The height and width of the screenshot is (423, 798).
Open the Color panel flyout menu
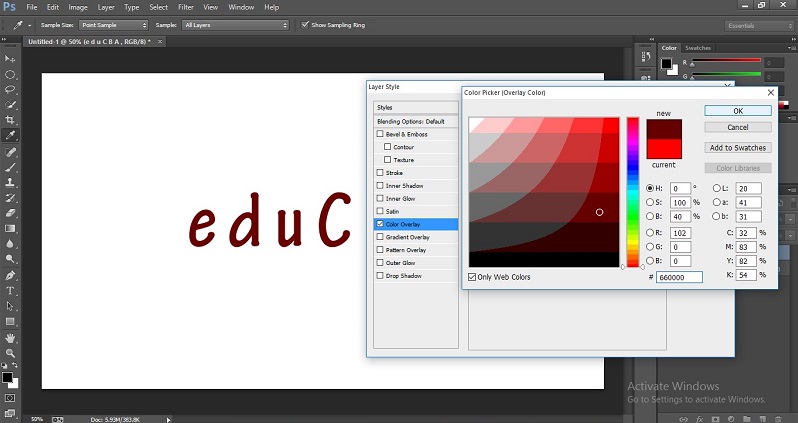click(790, 48)
